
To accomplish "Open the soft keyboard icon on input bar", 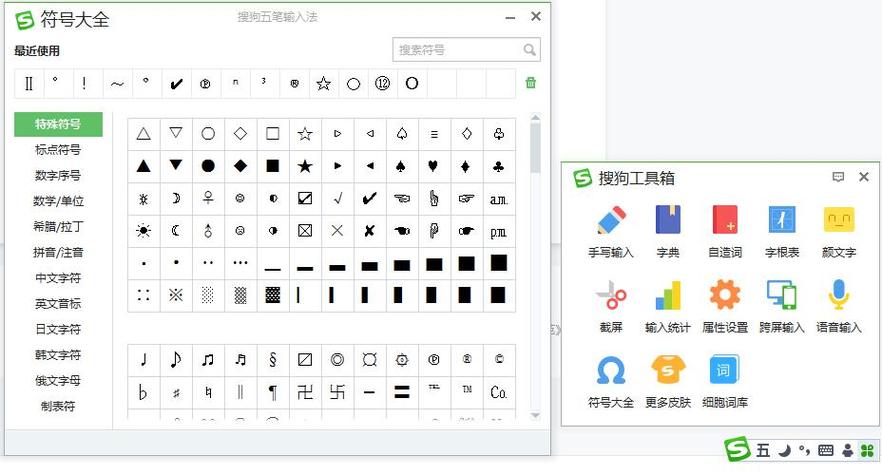I will tap(826, 450).
